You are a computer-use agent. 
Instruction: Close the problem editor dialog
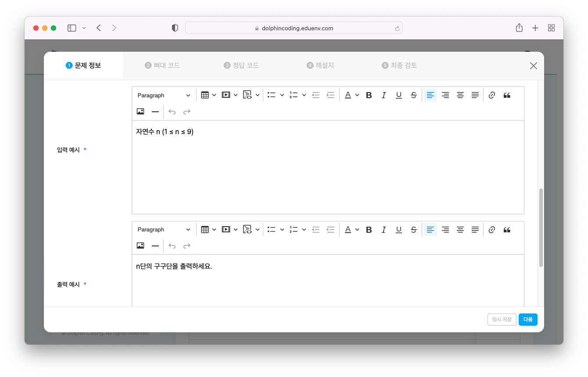pos(534,66)
